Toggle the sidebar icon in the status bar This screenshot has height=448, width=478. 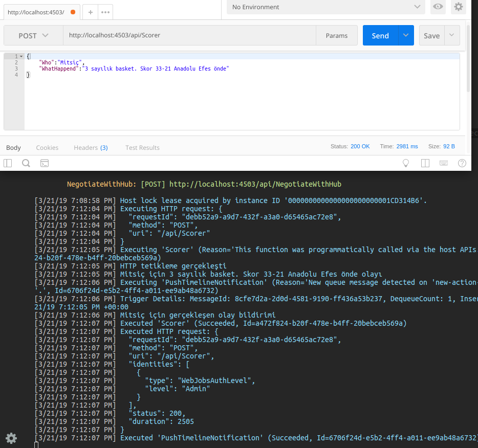point(8,163)
